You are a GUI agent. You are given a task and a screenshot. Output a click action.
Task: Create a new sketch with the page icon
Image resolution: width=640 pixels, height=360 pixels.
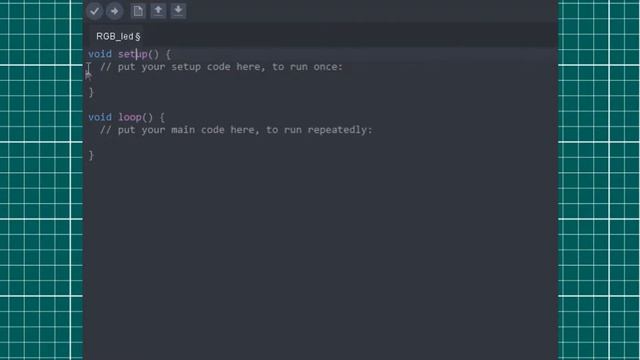(138, 11)
